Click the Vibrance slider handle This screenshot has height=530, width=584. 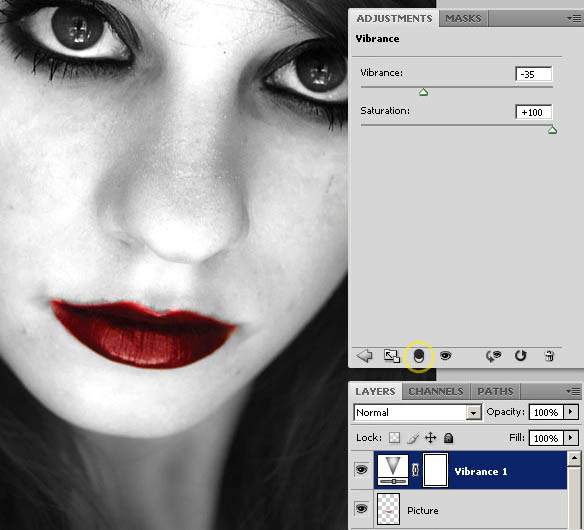[x=423, y=92]
